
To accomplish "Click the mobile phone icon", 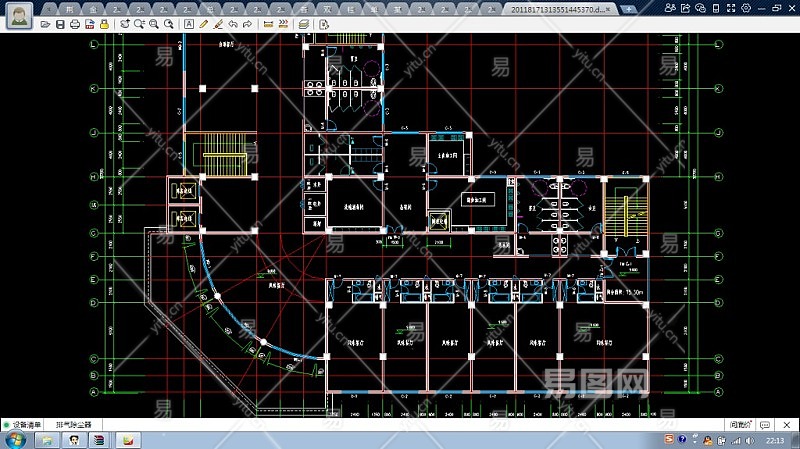I will [716, 8].
